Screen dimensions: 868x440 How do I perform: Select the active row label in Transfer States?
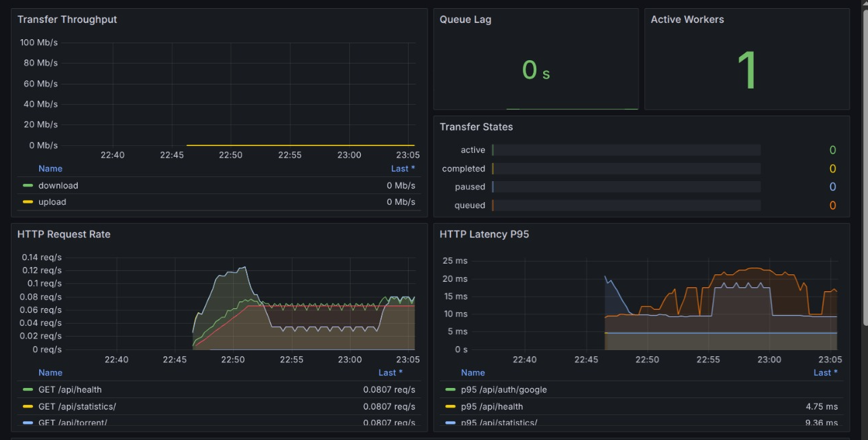(473, 150)
